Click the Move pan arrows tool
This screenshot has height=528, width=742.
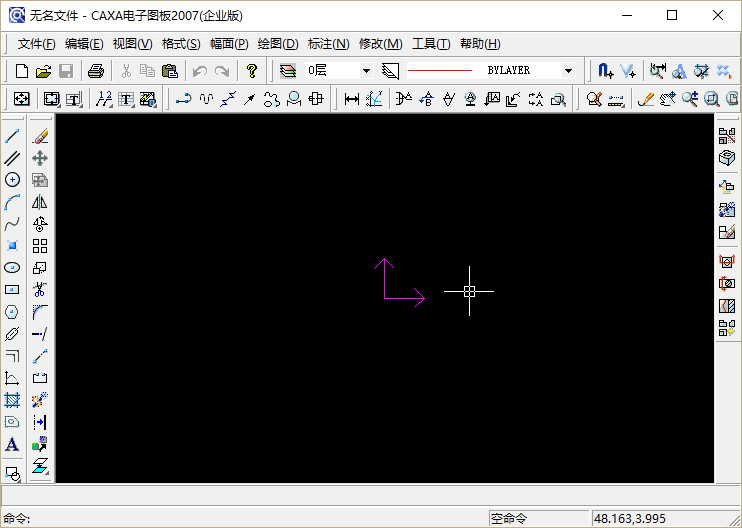[40, 158]
